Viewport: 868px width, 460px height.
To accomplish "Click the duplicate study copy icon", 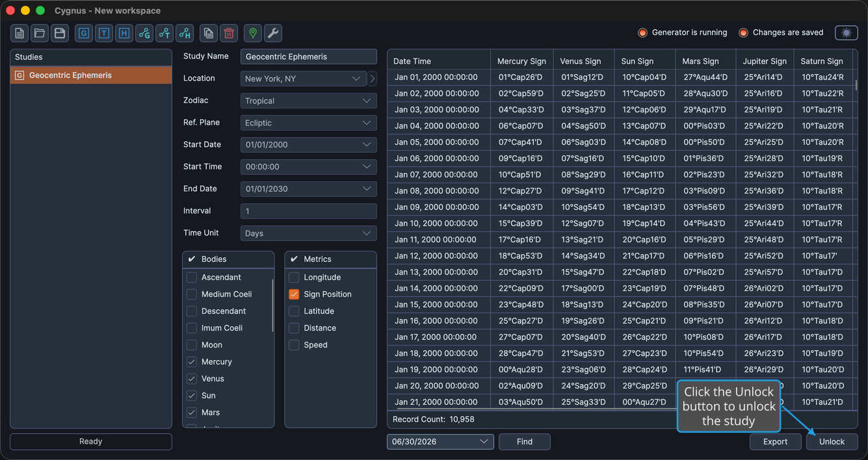I will click(x=209, y=33).
